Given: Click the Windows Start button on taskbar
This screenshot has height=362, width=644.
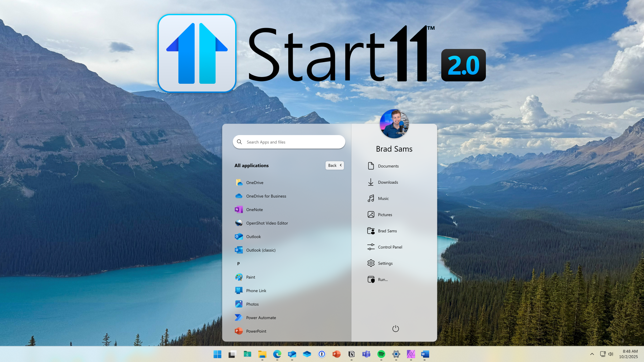Looking at the screenshot, I should [217, 354].
